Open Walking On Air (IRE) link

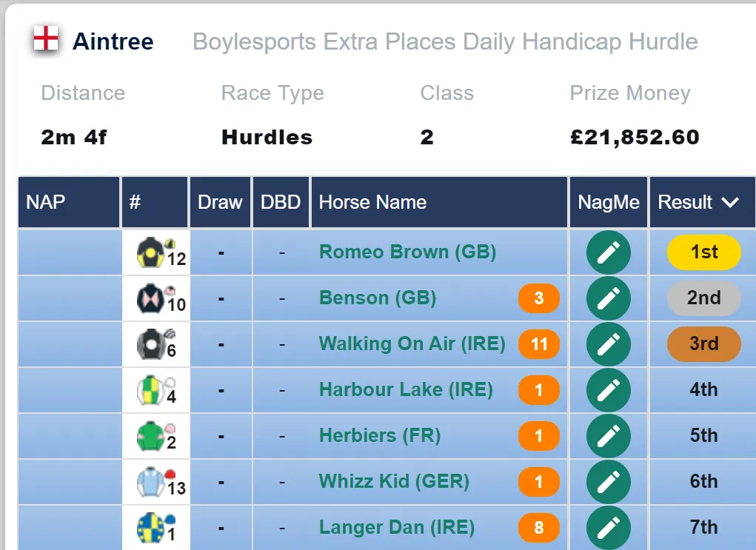[x=412, y=343]
